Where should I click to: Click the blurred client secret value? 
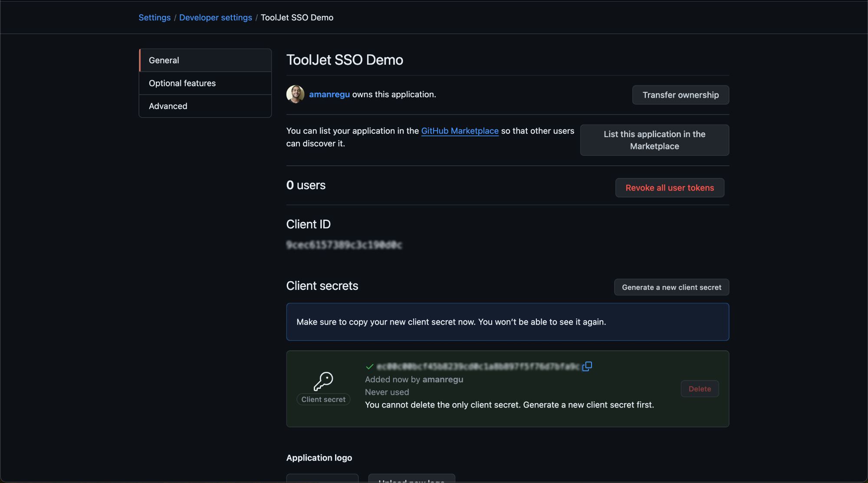tap(478, 367)
